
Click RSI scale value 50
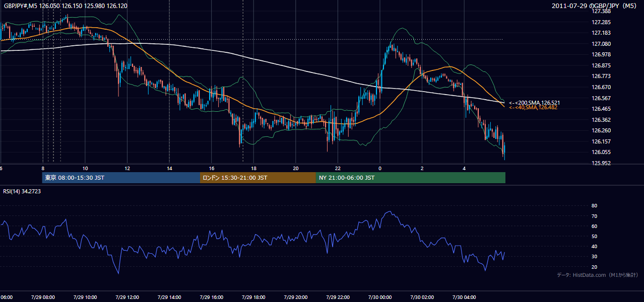pos(594,236)
